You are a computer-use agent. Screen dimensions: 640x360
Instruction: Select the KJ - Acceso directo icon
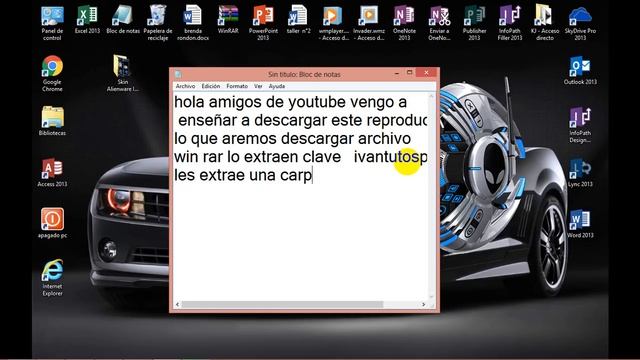(545, 23)
